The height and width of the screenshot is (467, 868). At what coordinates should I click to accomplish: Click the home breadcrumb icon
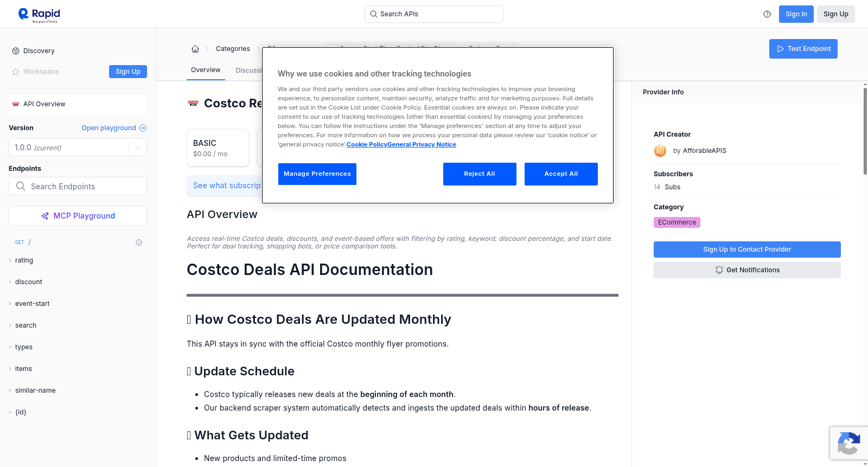(195, 49)
